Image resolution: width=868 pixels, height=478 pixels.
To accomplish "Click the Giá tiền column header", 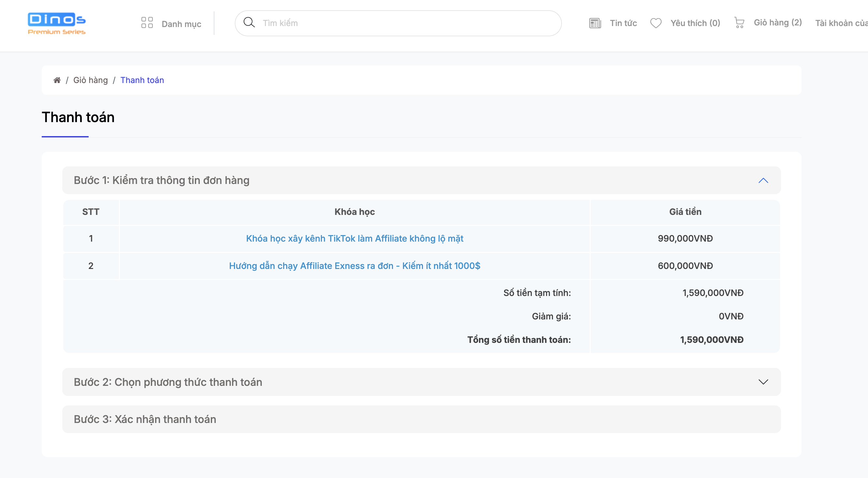I will point(685,212).
